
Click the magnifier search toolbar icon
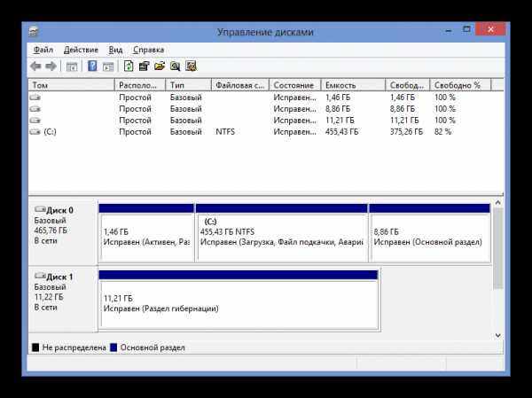(175, 66)
